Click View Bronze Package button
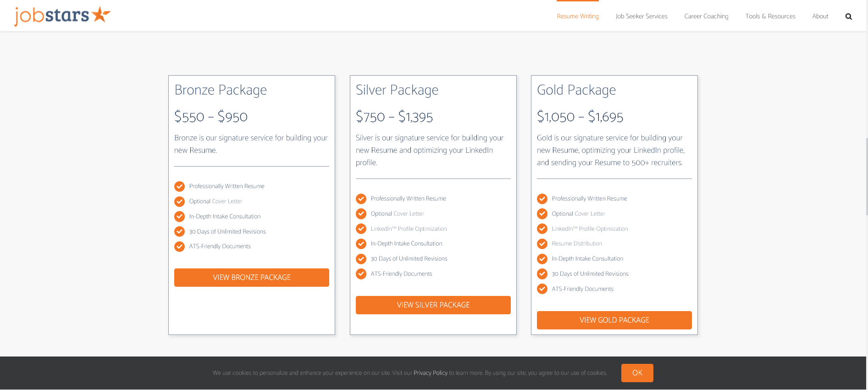The image size is (868, 390). [x=252, y=278]
